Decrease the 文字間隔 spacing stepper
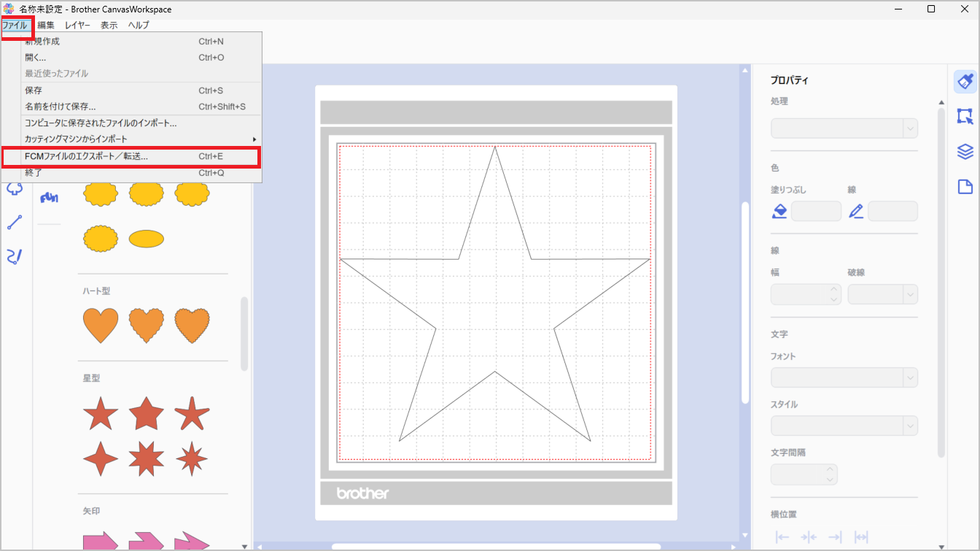Screen dimensions: 980x551 pos(830,479)
